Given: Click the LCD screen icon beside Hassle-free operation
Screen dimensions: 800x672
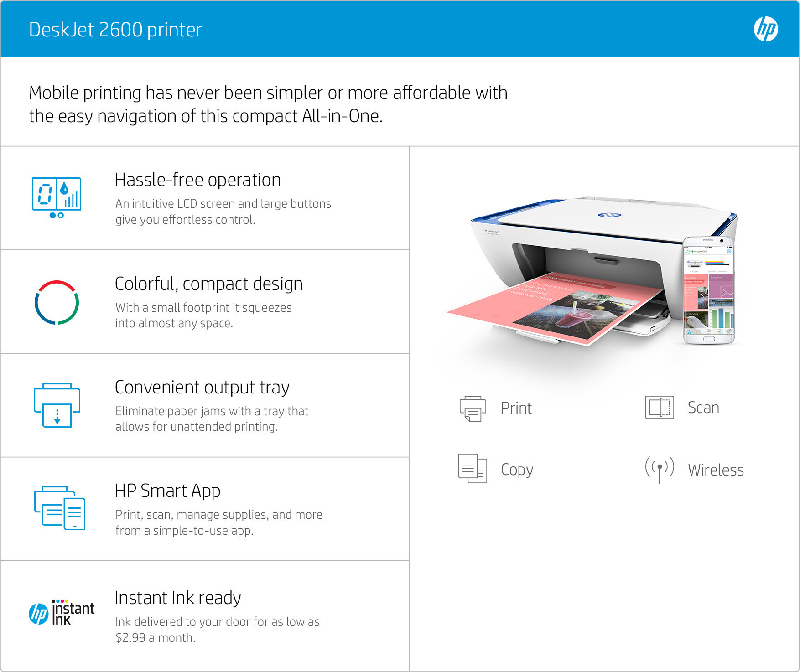Looking at the screenshot, I should tap(57, 198).
